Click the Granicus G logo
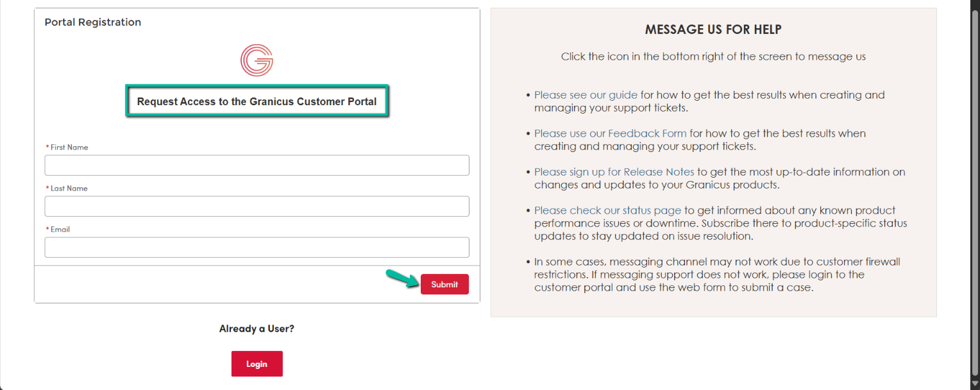The image size is (980, 390). click(x=257, y=60)
